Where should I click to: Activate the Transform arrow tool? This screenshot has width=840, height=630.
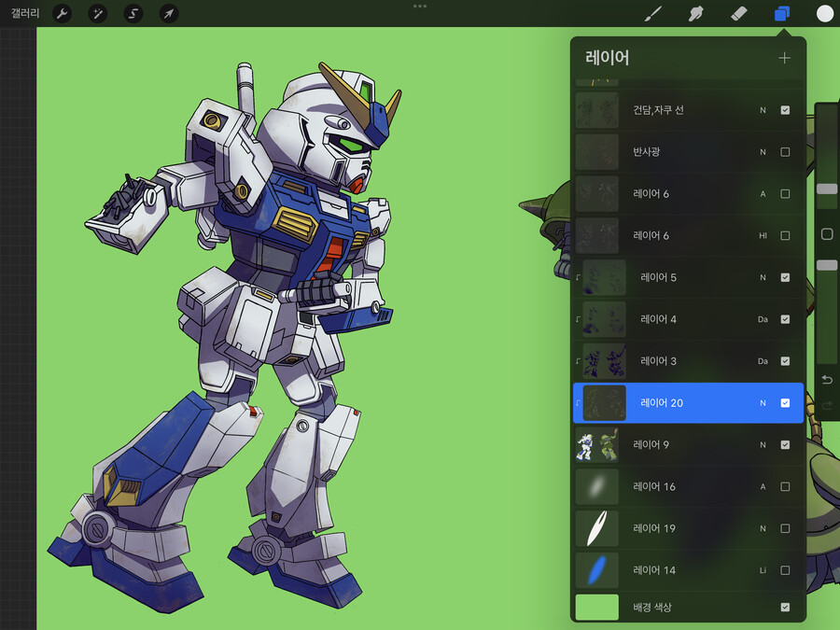coord(169,13)
